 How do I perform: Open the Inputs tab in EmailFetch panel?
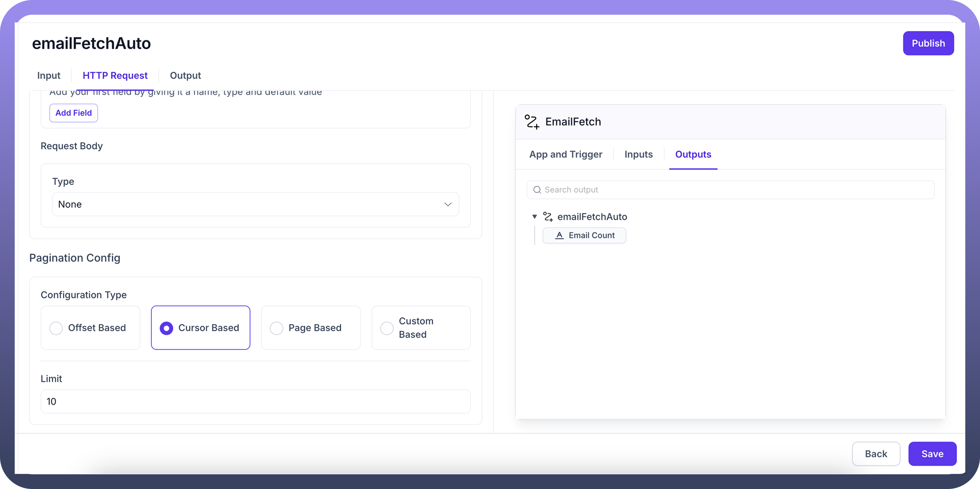638,154
